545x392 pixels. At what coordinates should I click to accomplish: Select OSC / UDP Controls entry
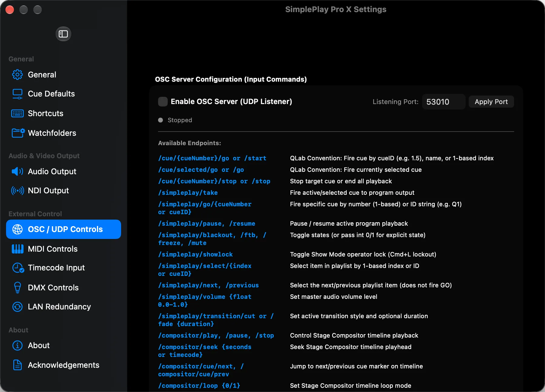64,229
